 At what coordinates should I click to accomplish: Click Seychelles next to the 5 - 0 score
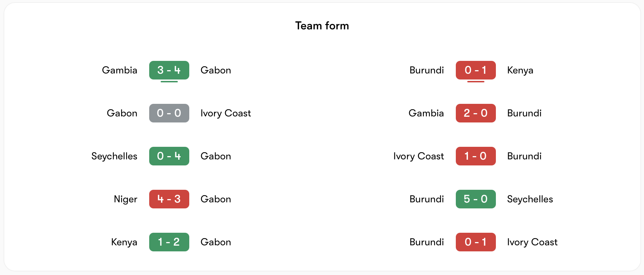coord(530,199)
